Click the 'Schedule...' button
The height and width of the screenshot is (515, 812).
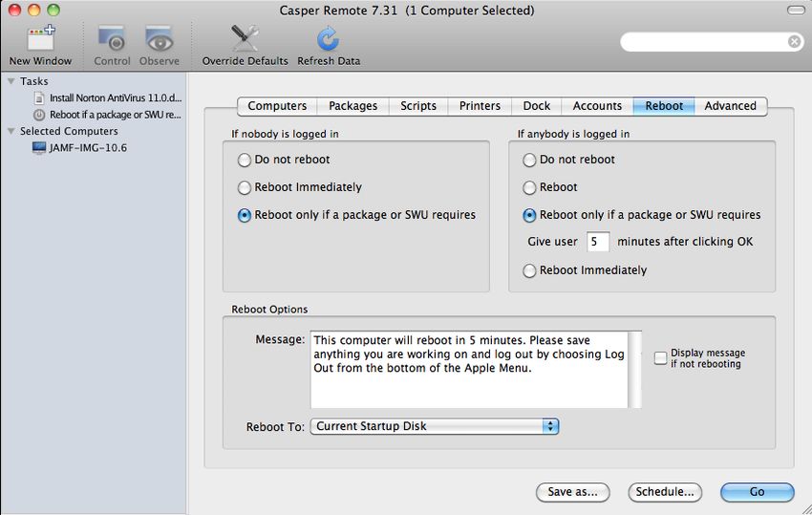[x=665, y=492]
